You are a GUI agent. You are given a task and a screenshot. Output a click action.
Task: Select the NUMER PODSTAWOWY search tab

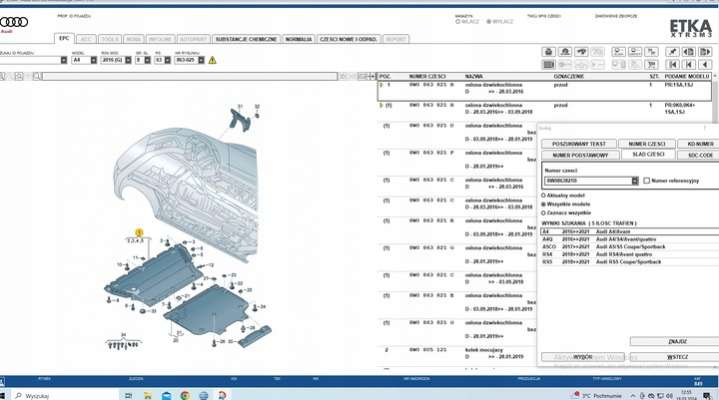pos(580,156)
